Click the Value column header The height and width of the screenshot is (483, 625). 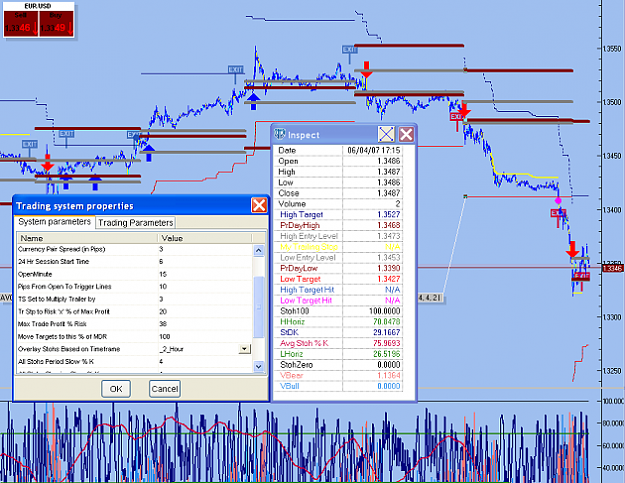[205, 238]
